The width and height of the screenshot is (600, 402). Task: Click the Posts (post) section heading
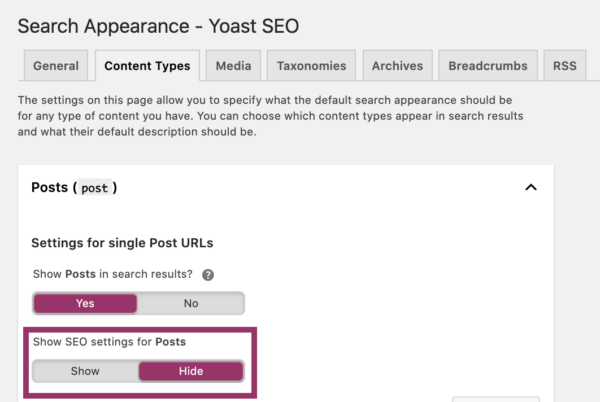coord(74,187)
